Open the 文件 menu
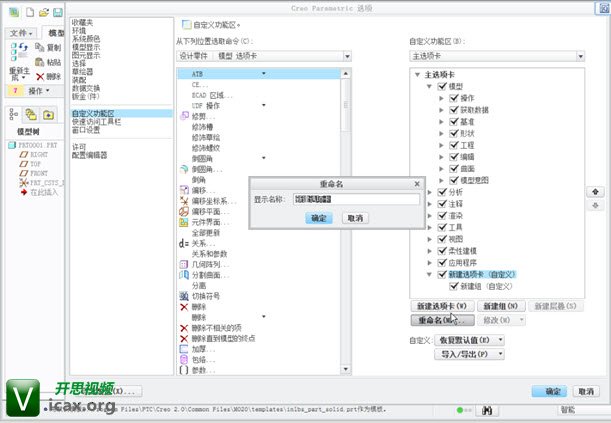611x423 pixels. point(21,33)
